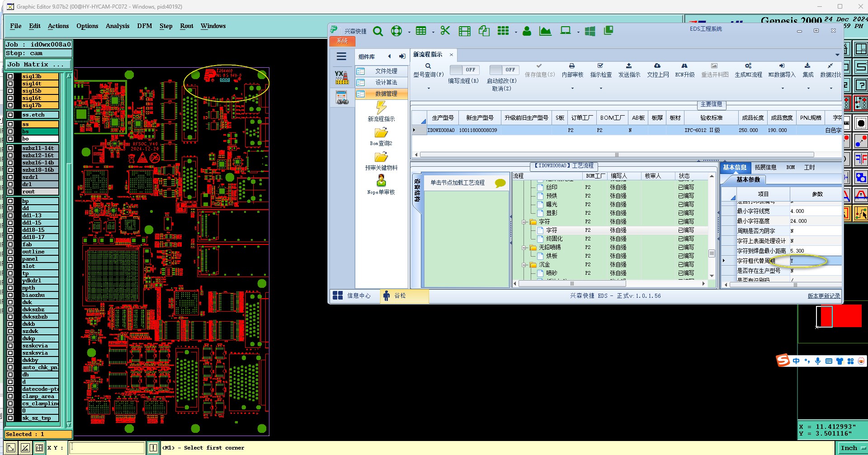Click the film strip icon in EDS toolbar
The height and width of the screenshot is (455, 868).
pos(464,31)
